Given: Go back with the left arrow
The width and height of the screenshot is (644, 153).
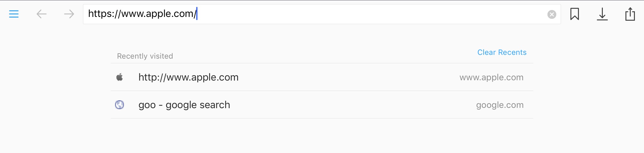Looking at the screenshot, I should tap(42, 14).
